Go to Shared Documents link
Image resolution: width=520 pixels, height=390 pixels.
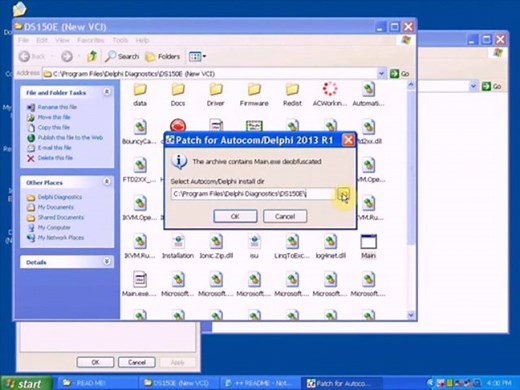point(61,217)
